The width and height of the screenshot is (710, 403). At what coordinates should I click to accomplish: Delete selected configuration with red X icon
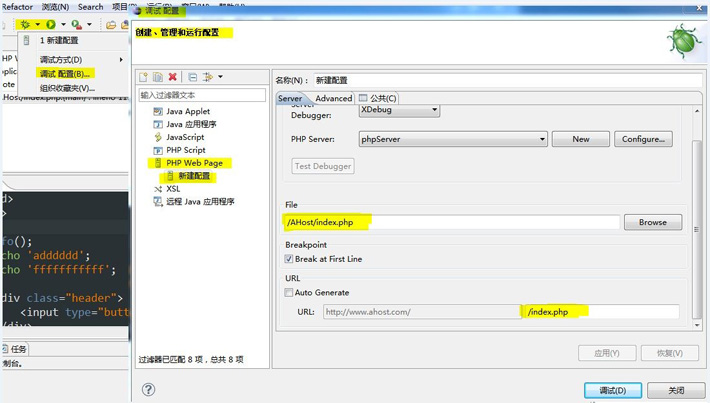(173, 77)
